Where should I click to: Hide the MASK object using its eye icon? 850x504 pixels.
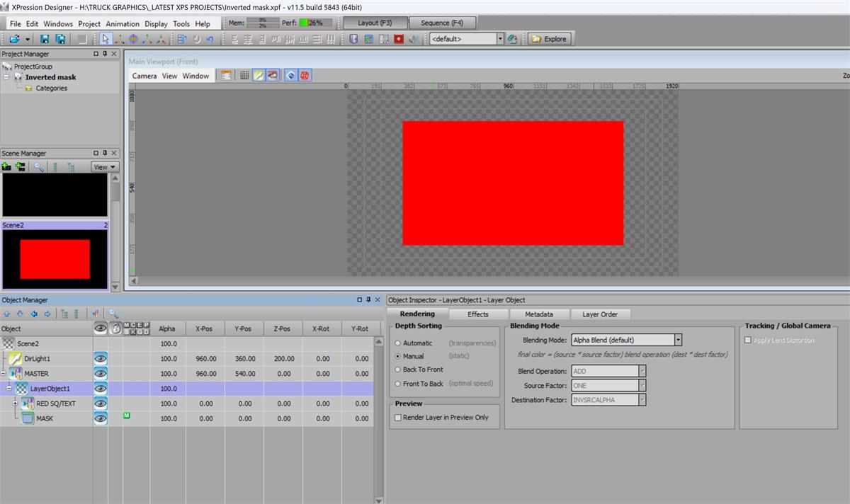coord(101,418)
